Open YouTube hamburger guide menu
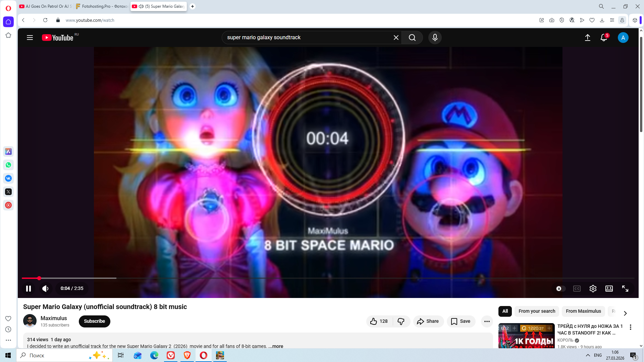 click(30, 38)
